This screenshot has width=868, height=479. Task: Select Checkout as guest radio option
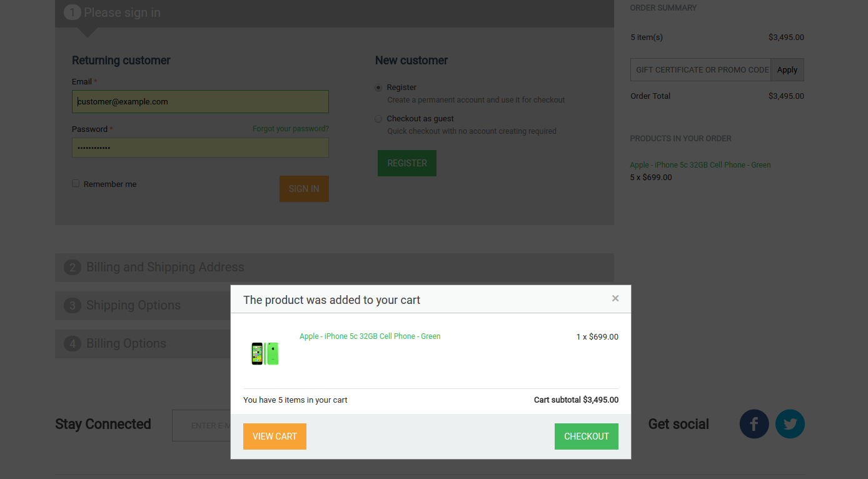[x=378, y=119]
